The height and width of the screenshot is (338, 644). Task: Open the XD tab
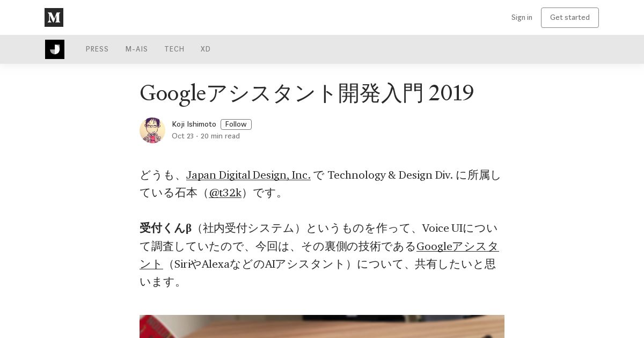tap(206, 49)
